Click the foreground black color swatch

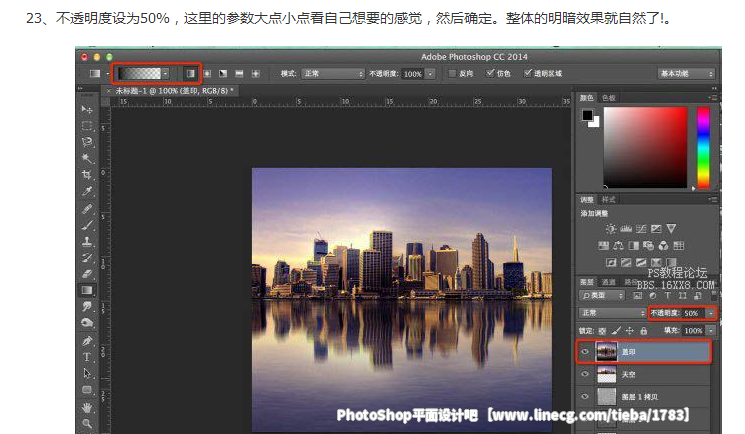pyautogui.click(x=588, y=115)
